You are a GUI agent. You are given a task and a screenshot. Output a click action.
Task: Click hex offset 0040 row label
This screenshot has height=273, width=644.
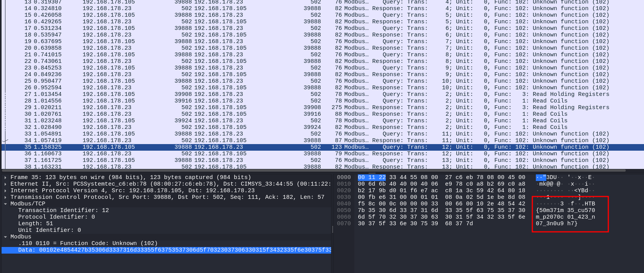coord(344,204)
